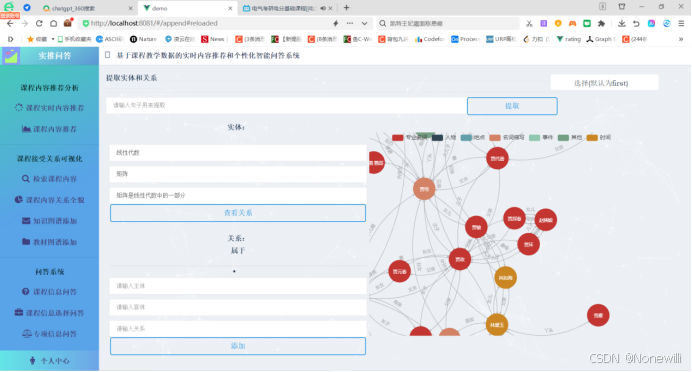Click the address bar URL
Viewport: 692px width, 372px height.
[x=154, y=23]
